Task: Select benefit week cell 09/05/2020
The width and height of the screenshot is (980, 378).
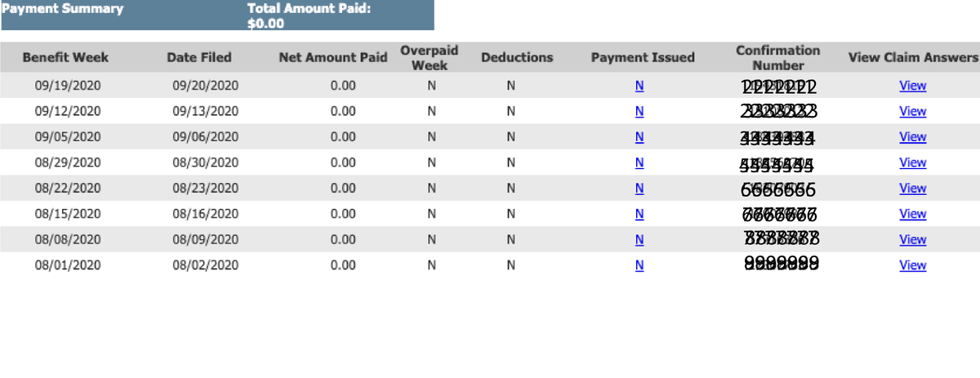Action: (x=68, y=137)
